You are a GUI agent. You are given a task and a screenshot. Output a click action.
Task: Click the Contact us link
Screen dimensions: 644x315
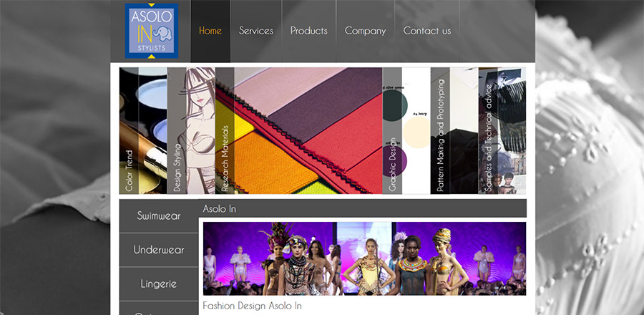(426, 31)
